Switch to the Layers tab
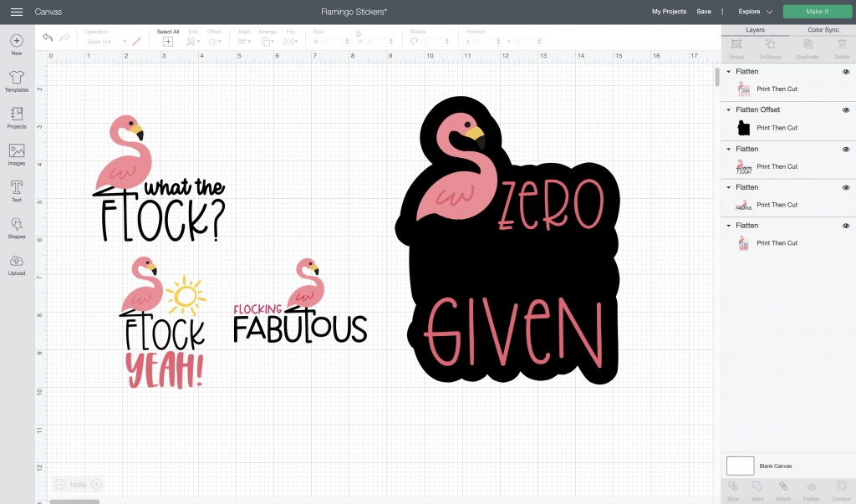 click(x=755, y=30)
